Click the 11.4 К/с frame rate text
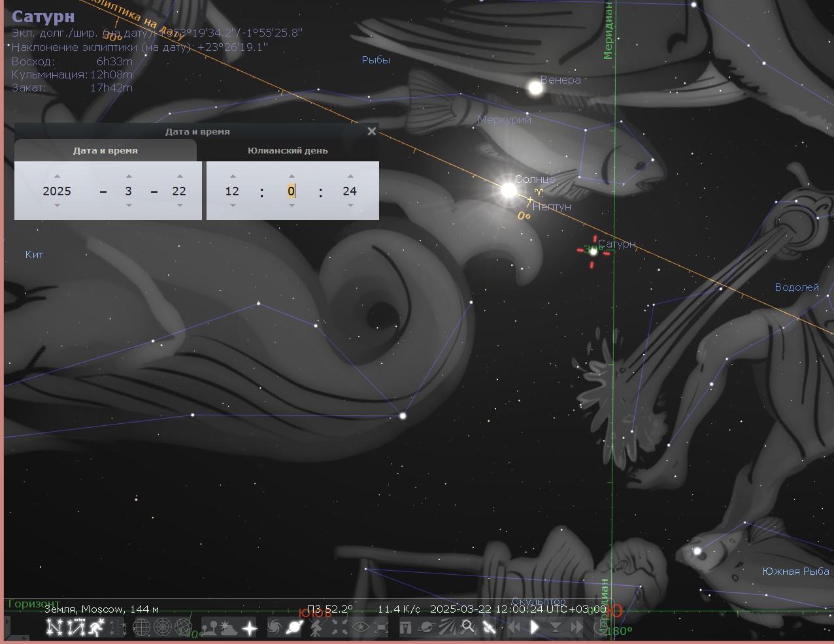 [x=399, y=609]
